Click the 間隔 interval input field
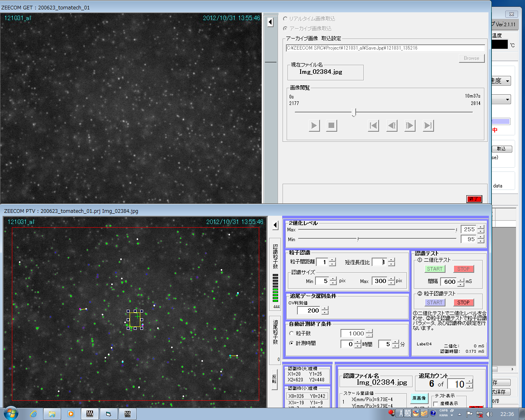The image size is (525, 420). [x=448, y=282]
